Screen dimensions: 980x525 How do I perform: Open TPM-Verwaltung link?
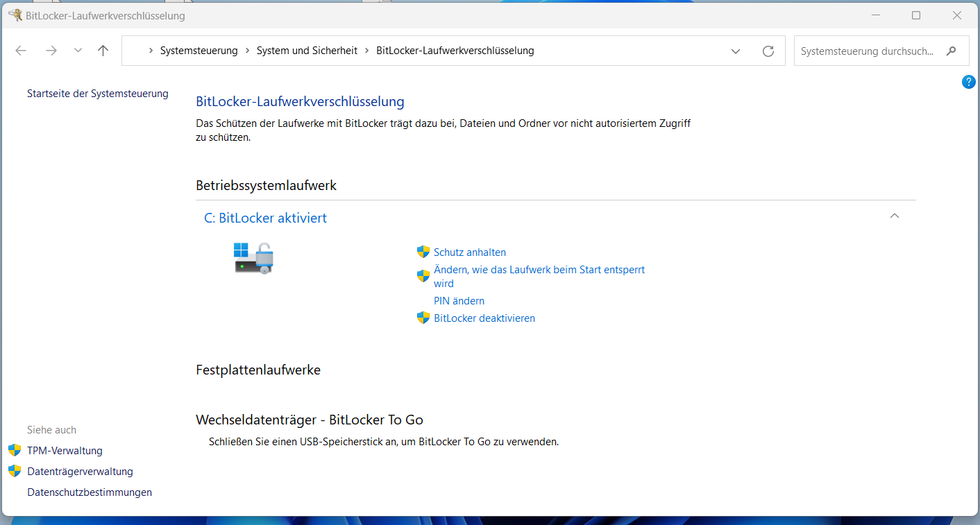(65, 451)
